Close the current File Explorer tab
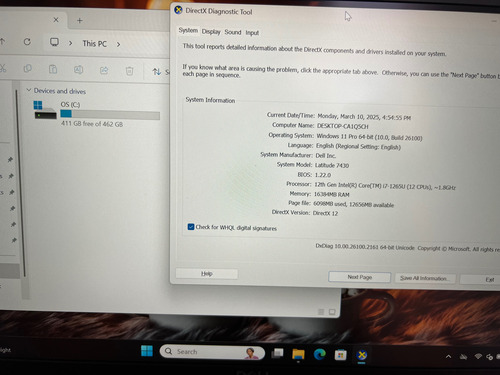Image resolution: width=500 pixels, height=375 pixels. tap(56, 20)
